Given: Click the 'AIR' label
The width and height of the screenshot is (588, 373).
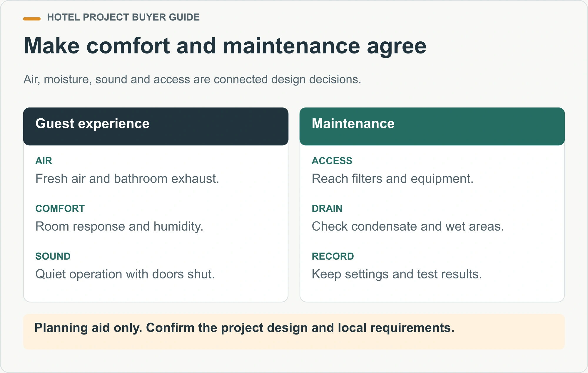Looking at the screenshot, I should (x=44, y=161).
